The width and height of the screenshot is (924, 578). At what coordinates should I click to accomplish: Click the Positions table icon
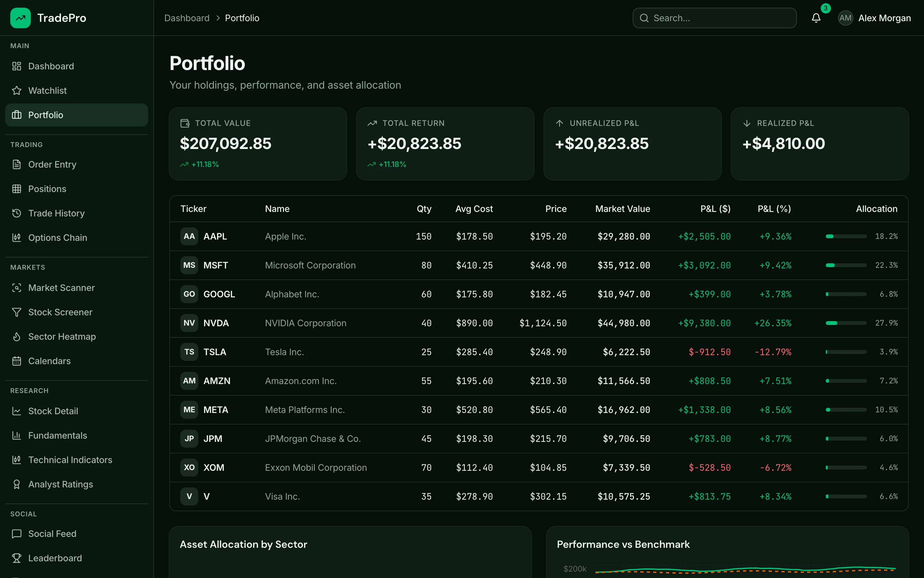click(16, 189)
